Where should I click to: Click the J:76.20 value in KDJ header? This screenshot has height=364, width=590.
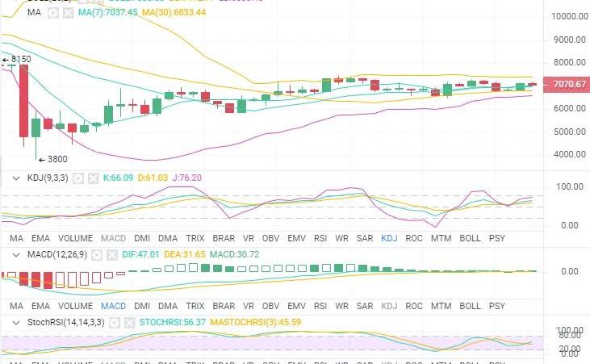186,178
